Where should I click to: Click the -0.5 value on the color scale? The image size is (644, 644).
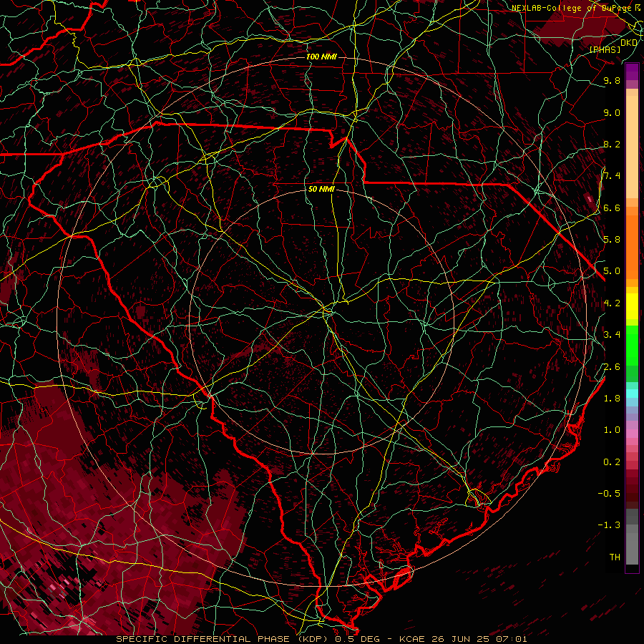pos(609,494)
